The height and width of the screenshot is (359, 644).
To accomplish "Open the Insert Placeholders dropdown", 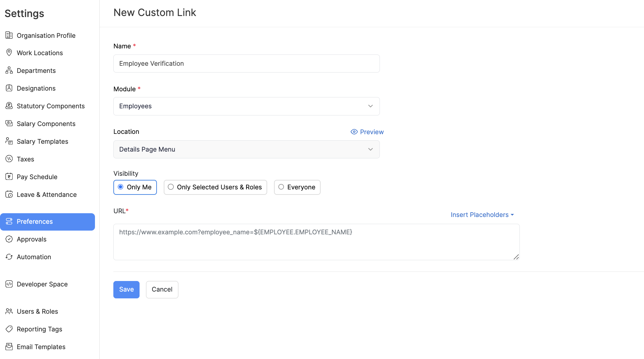I will tap(482, 215).
